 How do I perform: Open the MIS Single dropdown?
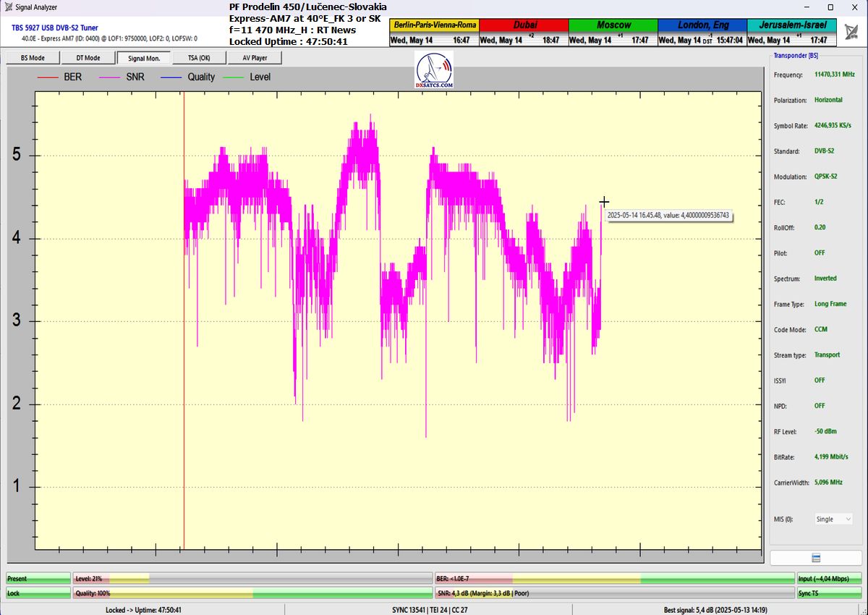point(834,519)
